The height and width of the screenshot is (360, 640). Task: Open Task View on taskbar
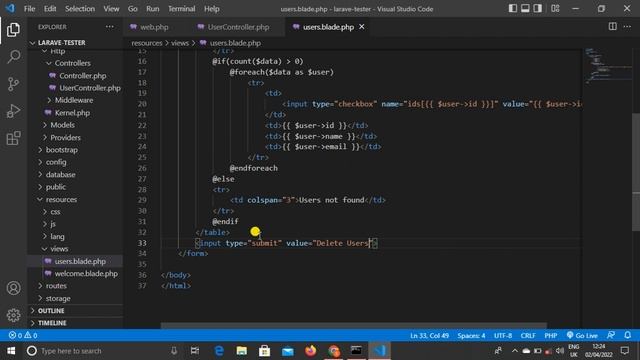pos(195,351)
